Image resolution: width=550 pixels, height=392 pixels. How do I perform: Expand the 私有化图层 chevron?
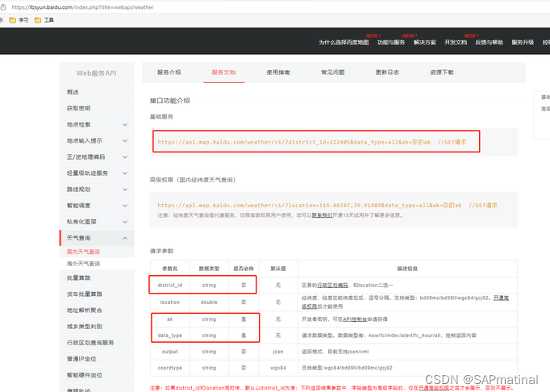pyautogui.click(x=125, y=222)
